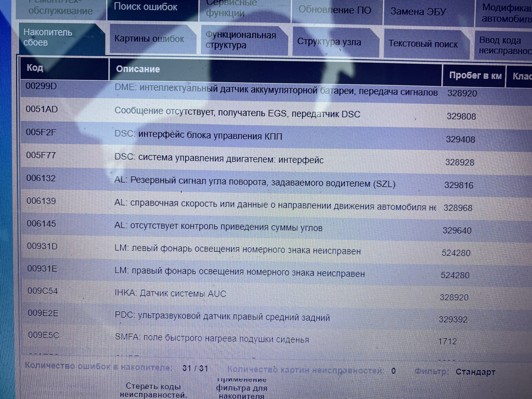
Task: Click description DSC: система управления двигателем
Action: (x=219, y=158)
